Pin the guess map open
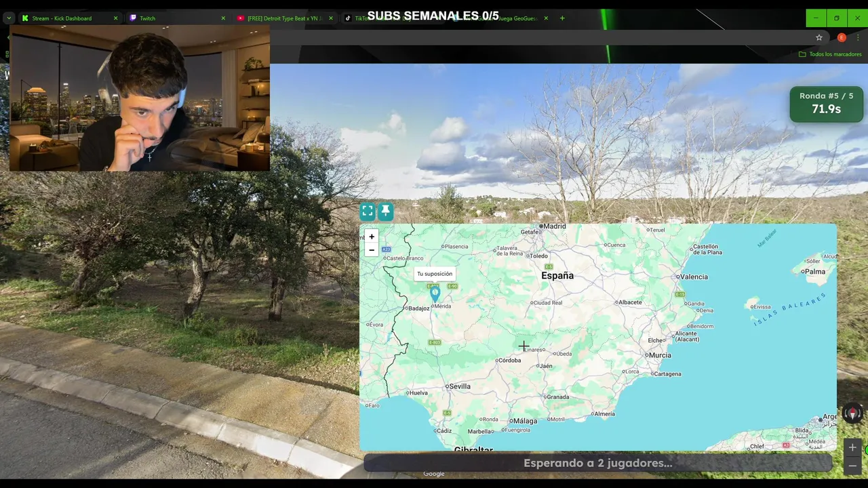Viewport: 868px width, 488px height. pos(385,211)
